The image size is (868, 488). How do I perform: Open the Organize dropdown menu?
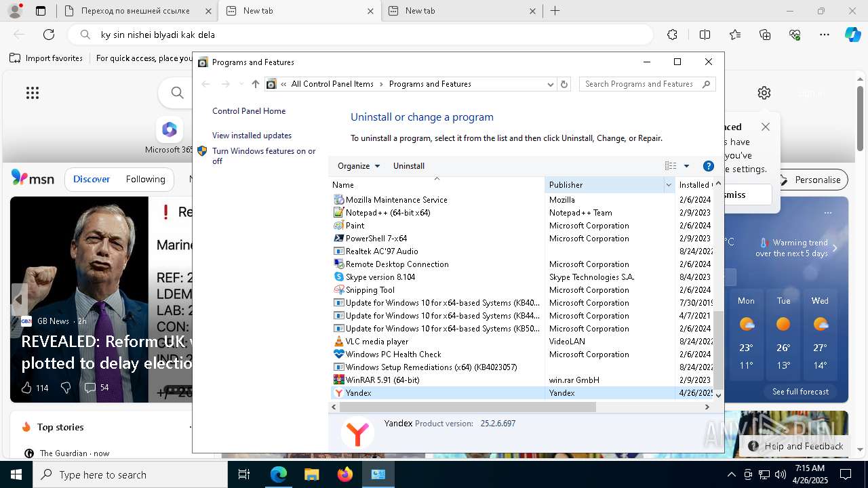pos(359,166)
